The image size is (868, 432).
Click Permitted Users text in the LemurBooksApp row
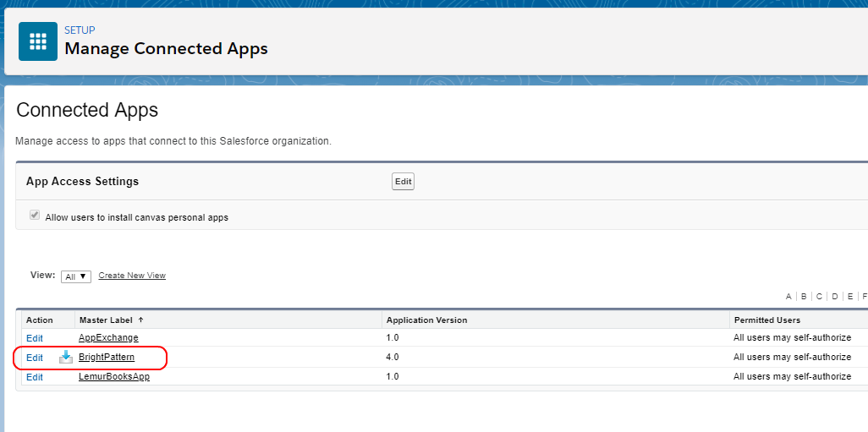pos(792,377)
